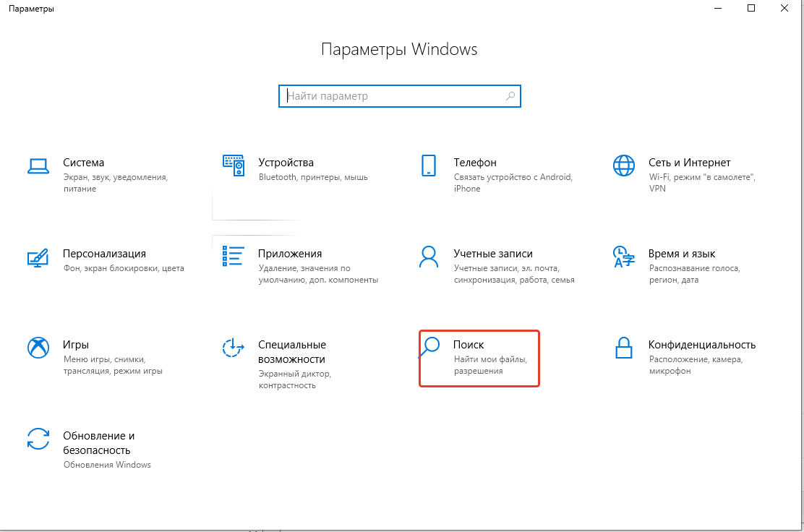Click "Связать устройство с Android, iPhone" text
Screen dimensions: 804x532
[x=513, y=183]
